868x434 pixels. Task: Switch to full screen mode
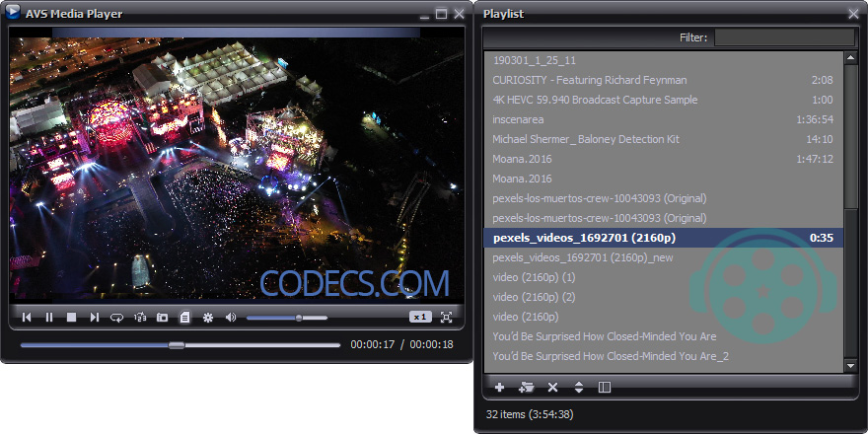[446, 318]
